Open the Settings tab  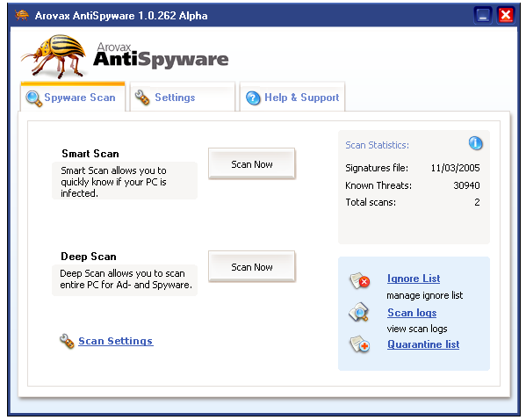183,98
